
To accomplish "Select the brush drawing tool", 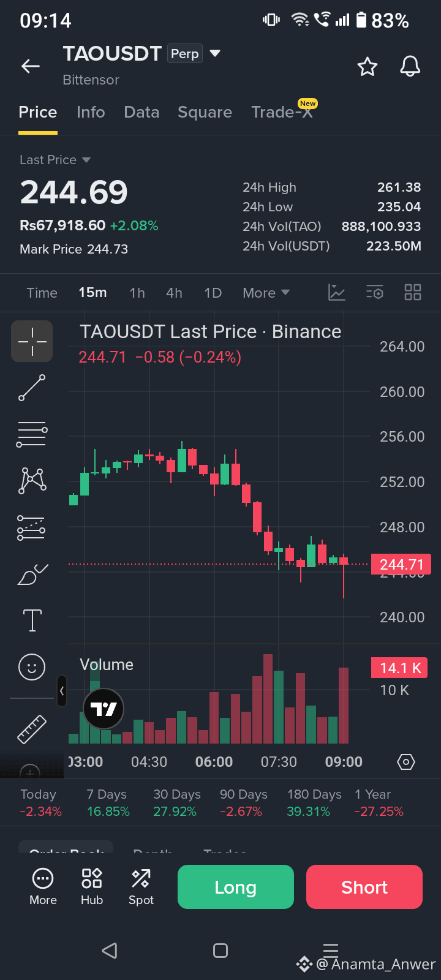I will [x=32, y=575].
